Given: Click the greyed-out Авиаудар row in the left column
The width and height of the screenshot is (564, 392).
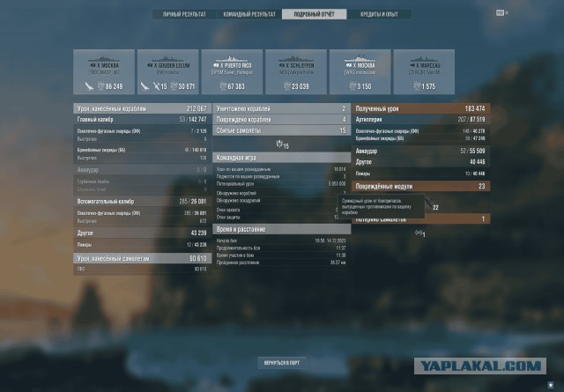Looking at the screenshot, I should click(x=143, y=170).
